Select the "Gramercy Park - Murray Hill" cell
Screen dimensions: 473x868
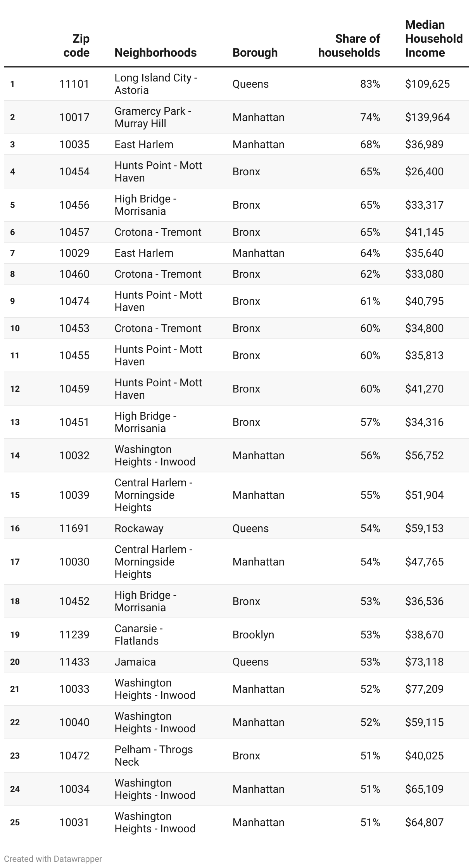[x=153, y=117]
